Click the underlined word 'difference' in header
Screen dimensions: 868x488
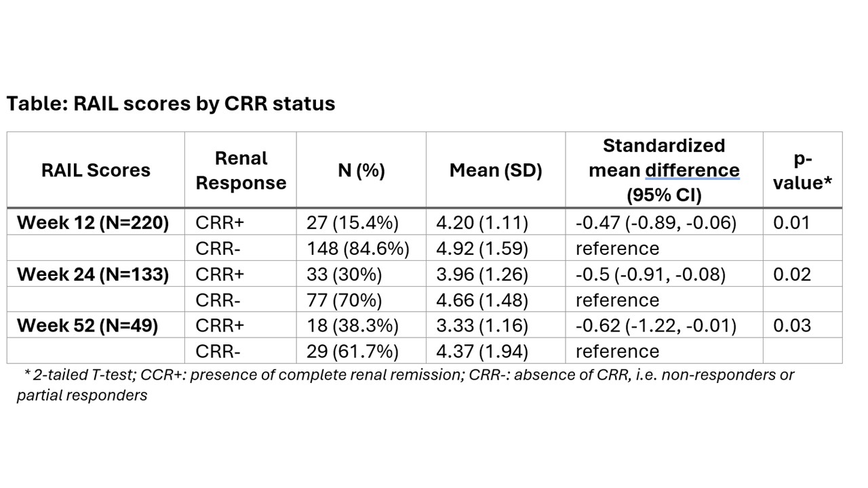point(692,170)
